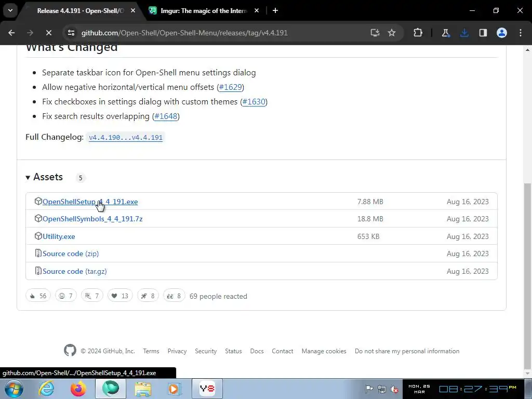Screen dimensions: 532x399
Task: Close the Release 4.4.191 tab
Action: (133, 10)
